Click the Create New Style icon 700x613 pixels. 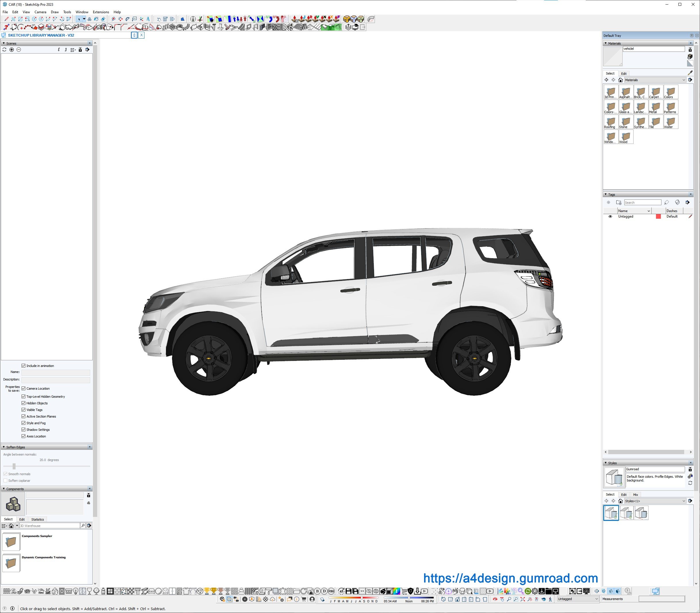pyautogui.click(x=690, y=476)
